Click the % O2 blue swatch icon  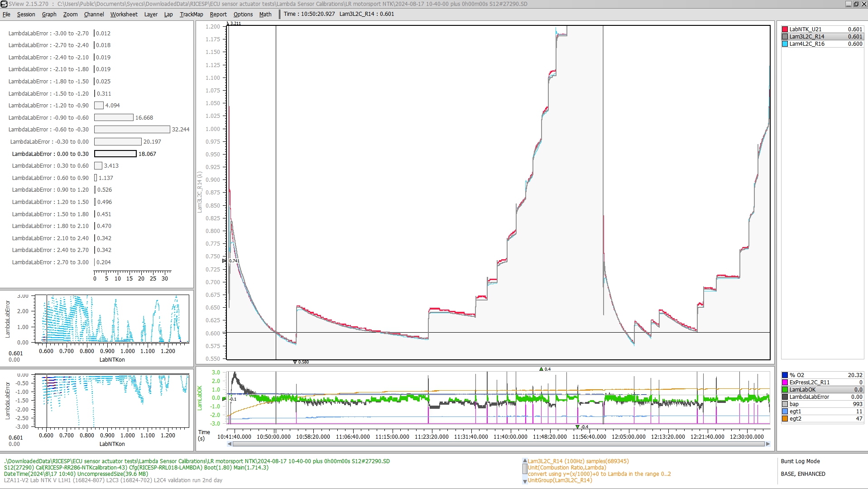pyautogui.click(x=785, y=375)
